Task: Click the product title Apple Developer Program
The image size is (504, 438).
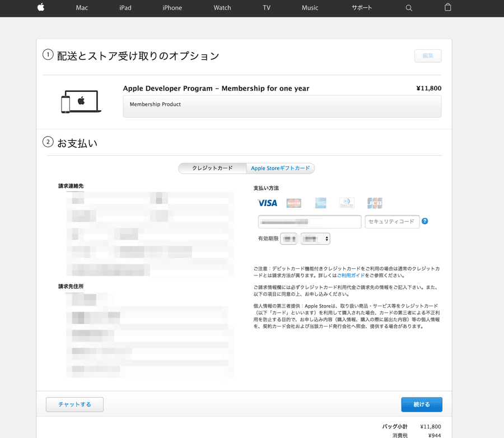Action: point(216,88)
